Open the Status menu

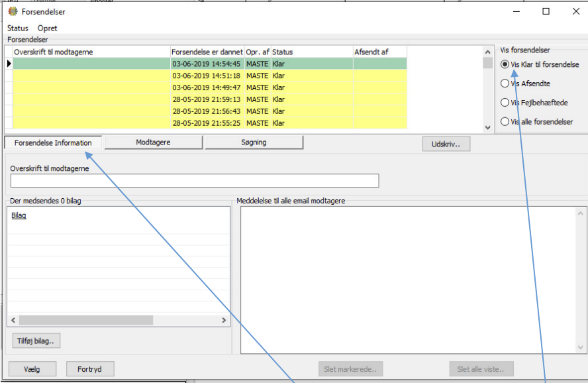click(x=18, y=28)
